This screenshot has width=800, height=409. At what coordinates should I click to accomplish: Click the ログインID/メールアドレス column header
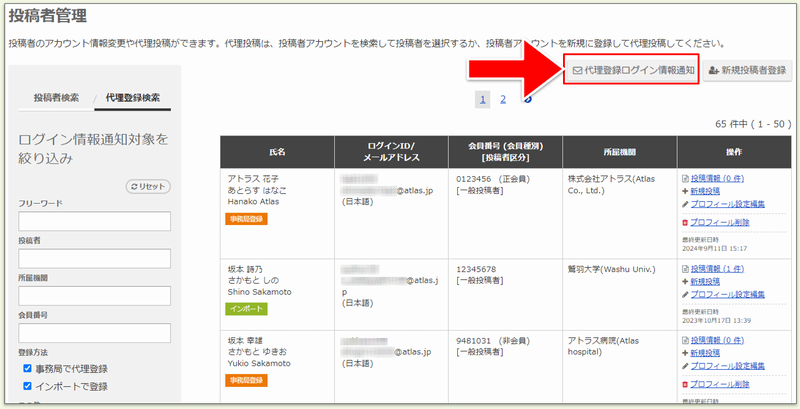pos(391,152)
